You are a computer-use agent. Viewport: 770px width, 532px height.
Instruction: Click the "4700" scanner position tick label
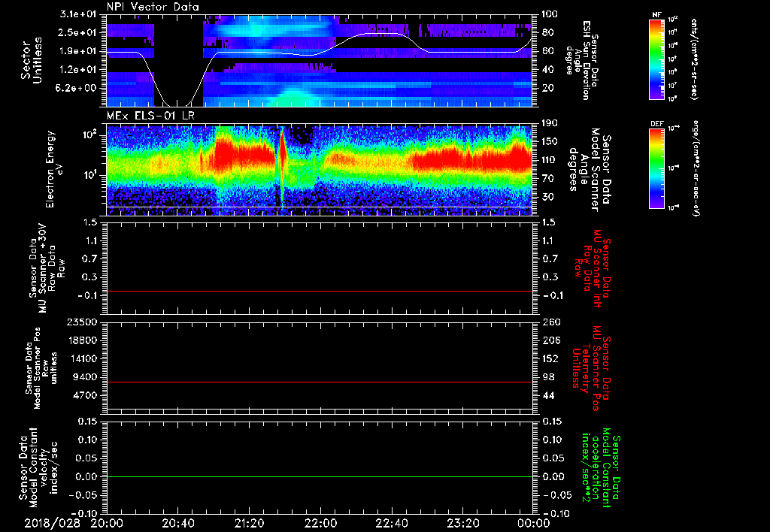86,395
